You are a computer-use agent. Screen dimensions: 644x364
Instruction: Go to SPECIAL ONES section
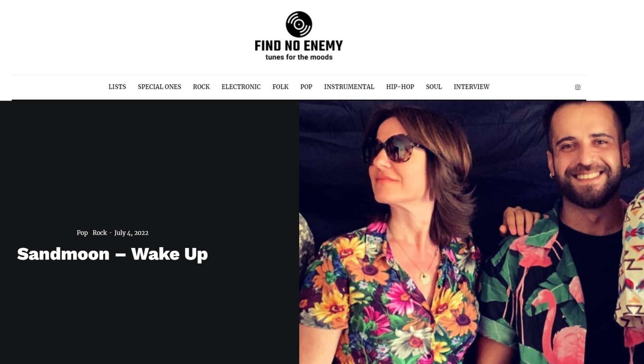159,87
